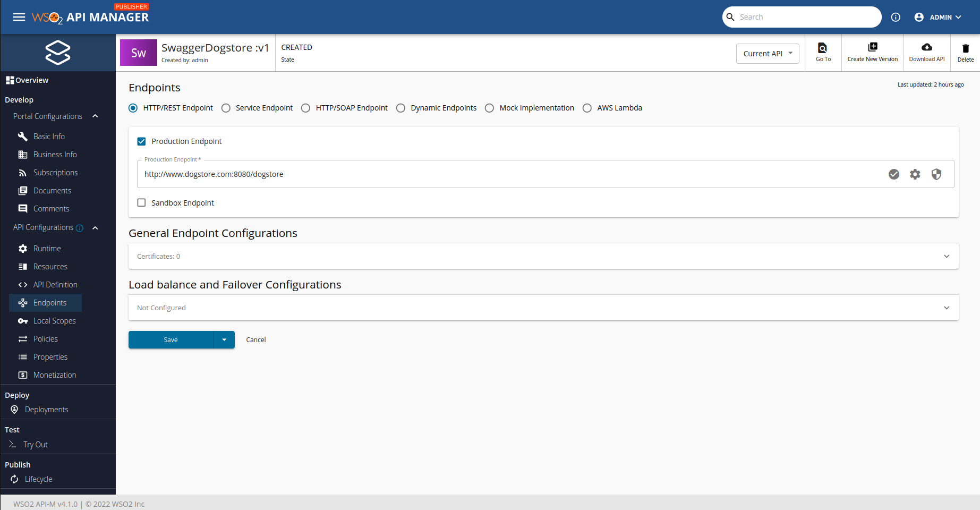
Task: Open the Current API dropdown
Action: pyautogui.click(x=768, y=54)
